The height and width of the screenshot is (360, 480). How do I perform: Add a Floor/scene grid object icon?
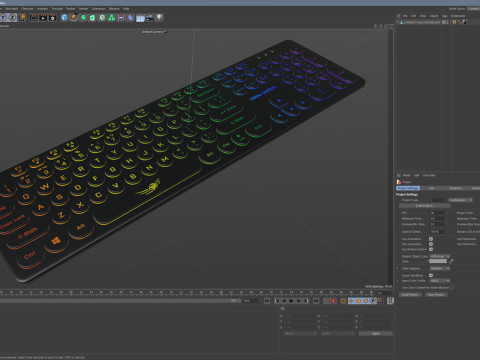(140, 17)
